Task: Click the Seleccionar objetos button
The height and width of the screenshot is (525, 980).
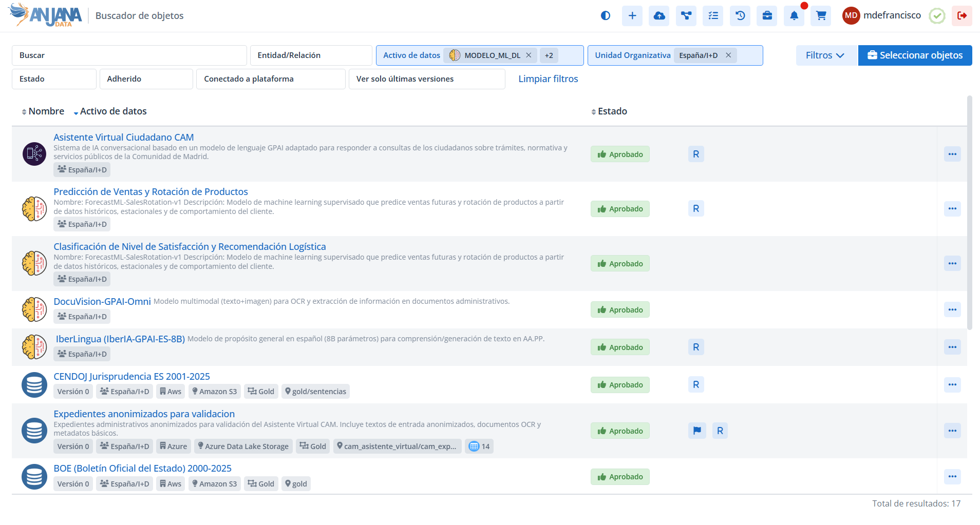Action: pos(915,55)
